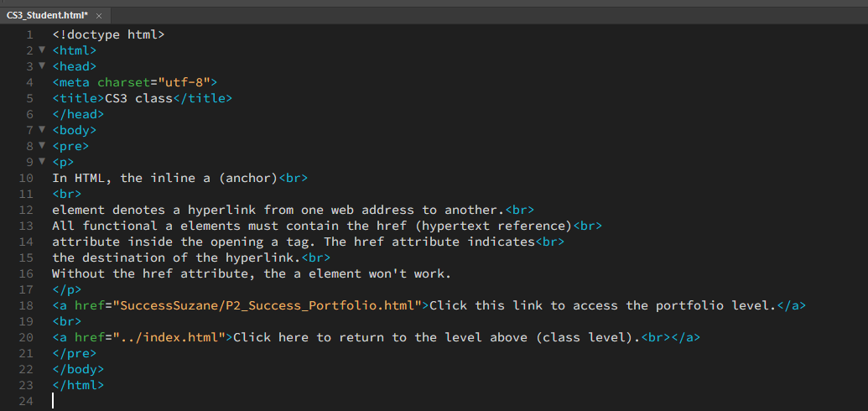Select line 18 via its line number
868x411 pixels.
point(26,305)
